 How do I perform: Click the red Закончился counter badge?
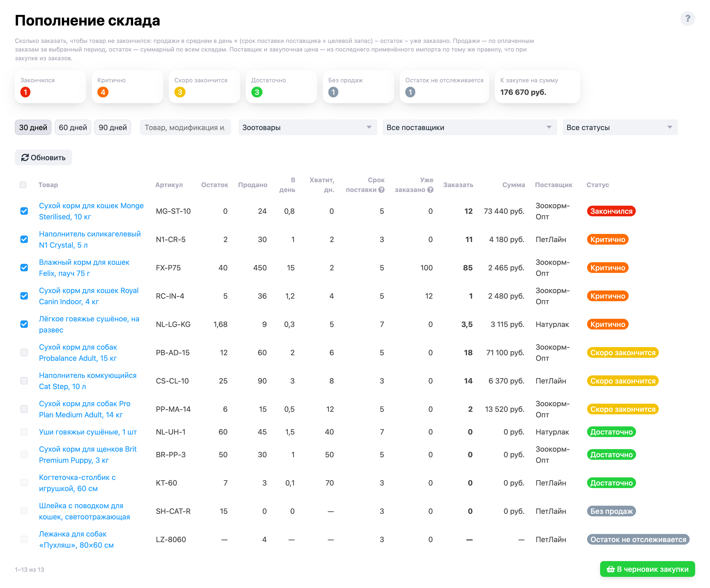tap(25, 92)
